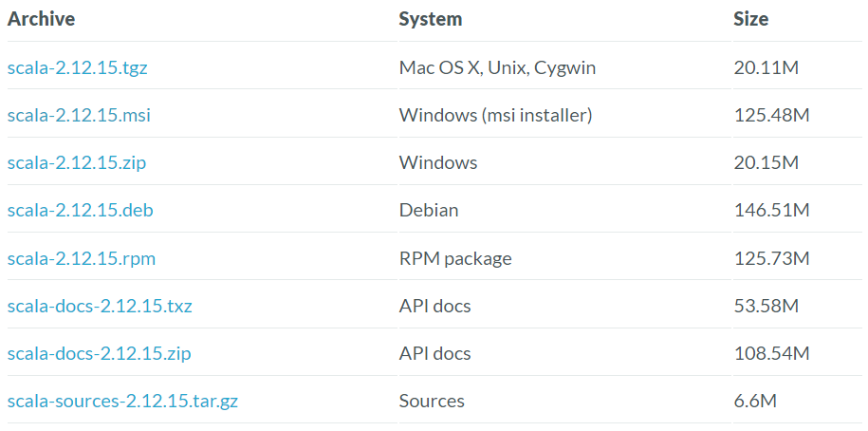Click 'API docs' in the docs zip row
Image resolution: width=868 pixels, height=431 pixels.
pyautogui.click(x=434, y=353)
